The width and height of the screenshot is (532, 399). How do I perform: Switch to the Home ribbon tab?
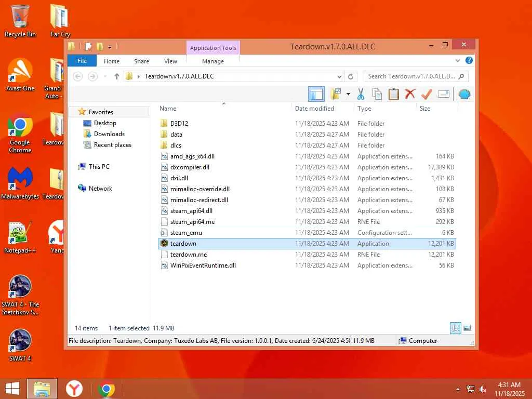112,61
